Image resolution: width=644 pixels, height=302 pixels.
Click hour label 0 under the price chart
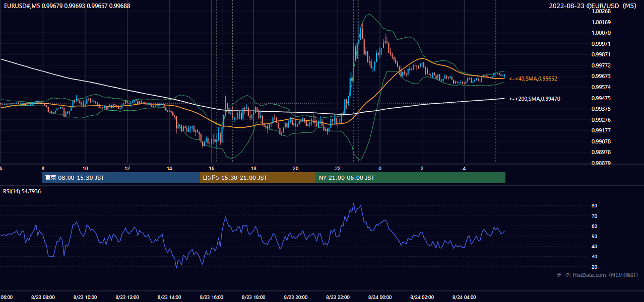pos(380,168)
